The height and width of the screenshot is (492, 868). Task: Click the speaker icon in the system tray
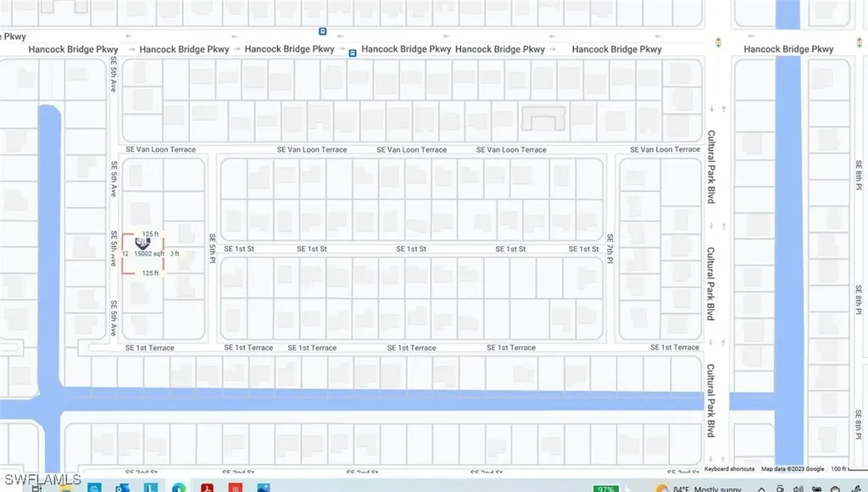[797, 489]
